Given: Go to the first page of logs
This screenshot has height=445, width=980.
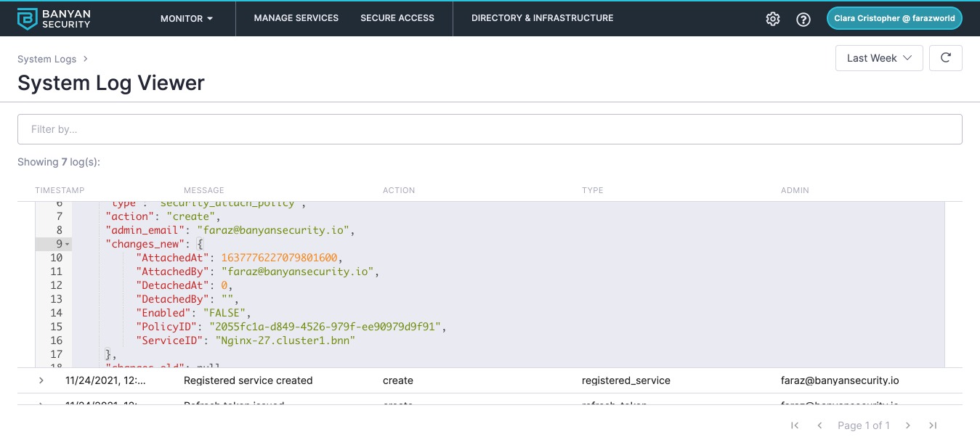Looking at the screenshot, I should point(795,425).
